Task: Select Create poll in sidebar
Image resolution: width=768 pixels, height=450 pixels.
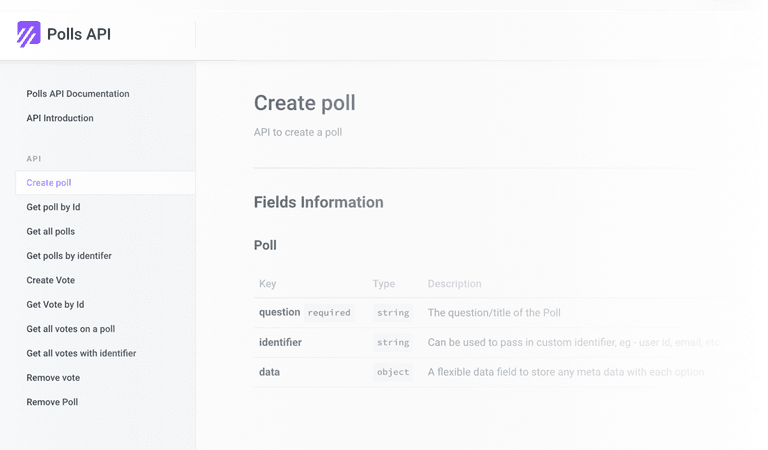Action: tap(49, 183)
